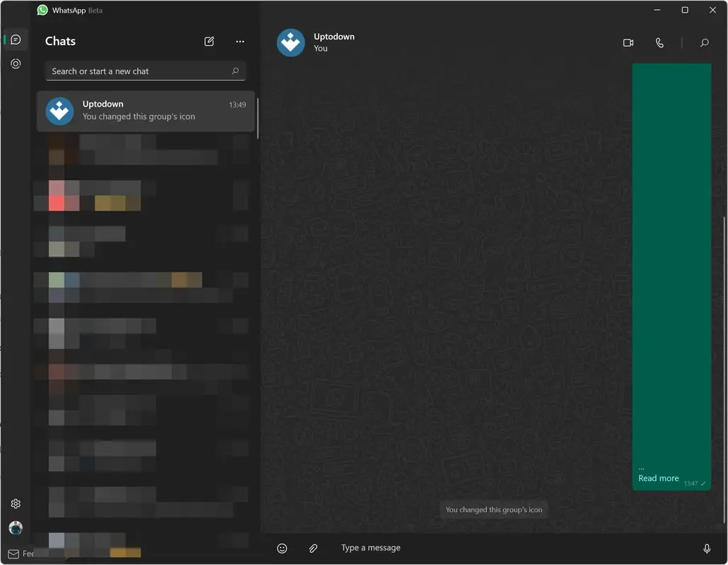The image size is (728, 565).
Task: Open the Chats view in the sidebar
Action: coord(15,39)
